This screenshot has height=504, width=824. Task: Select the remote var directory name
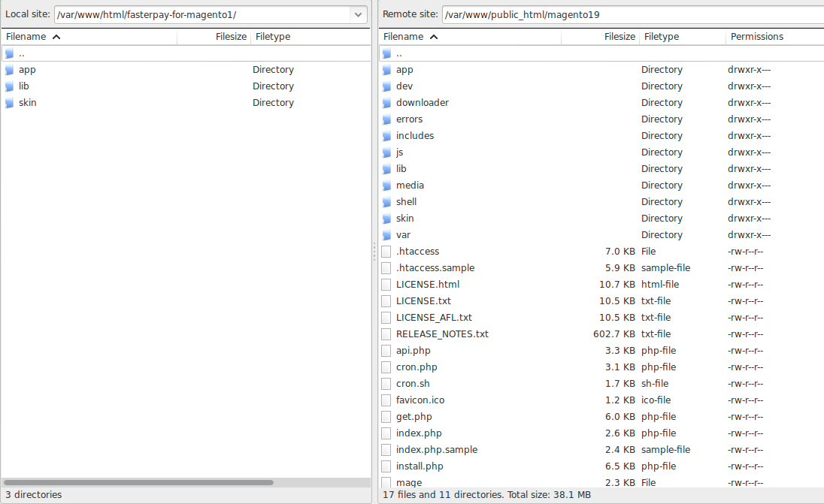(x=403, y=234)
